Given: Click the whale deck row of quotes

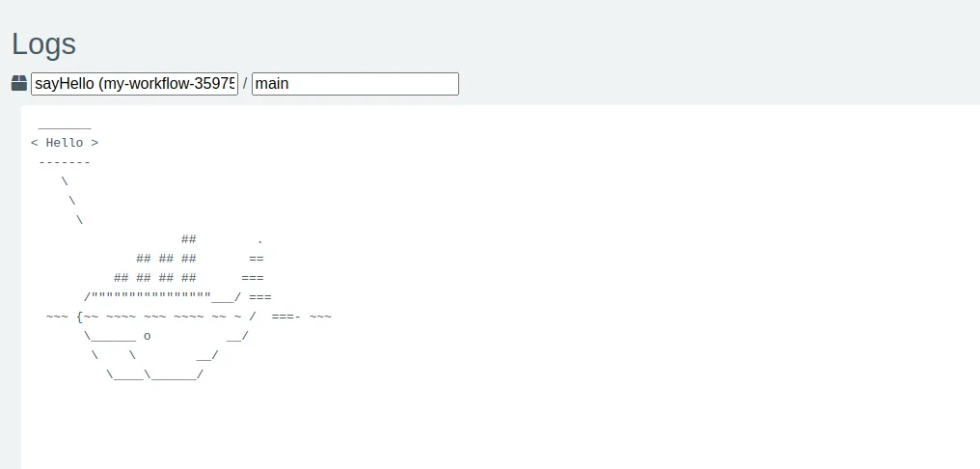Looking at the screenshot, I should click(150, 295).
